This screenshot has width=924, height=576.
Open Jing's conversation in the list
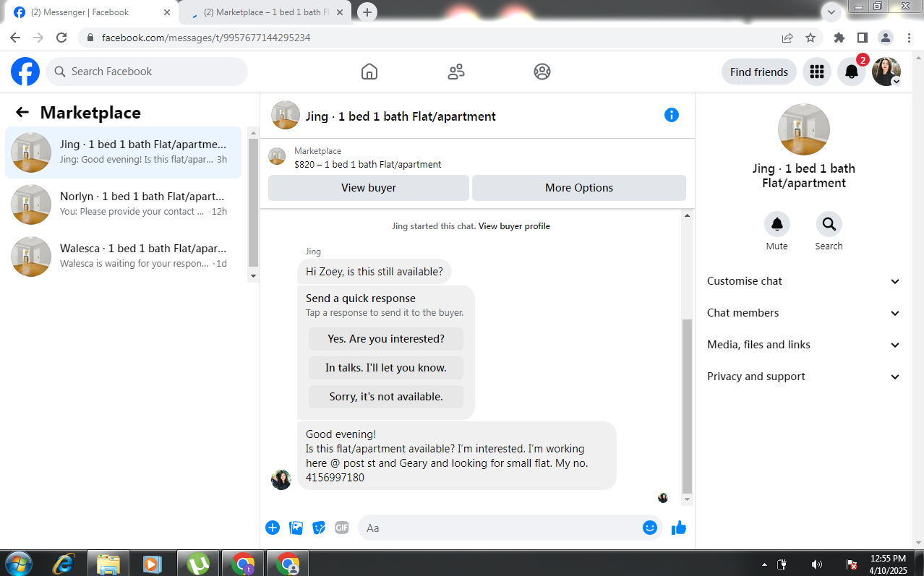click(124, 152)
